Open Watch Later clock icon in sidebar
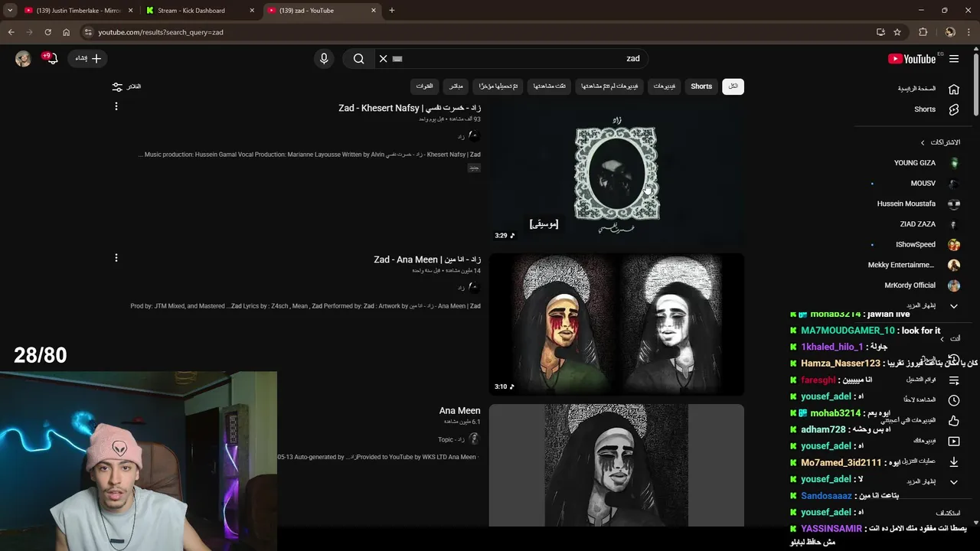The image size is (980, 551). [954, 400]
